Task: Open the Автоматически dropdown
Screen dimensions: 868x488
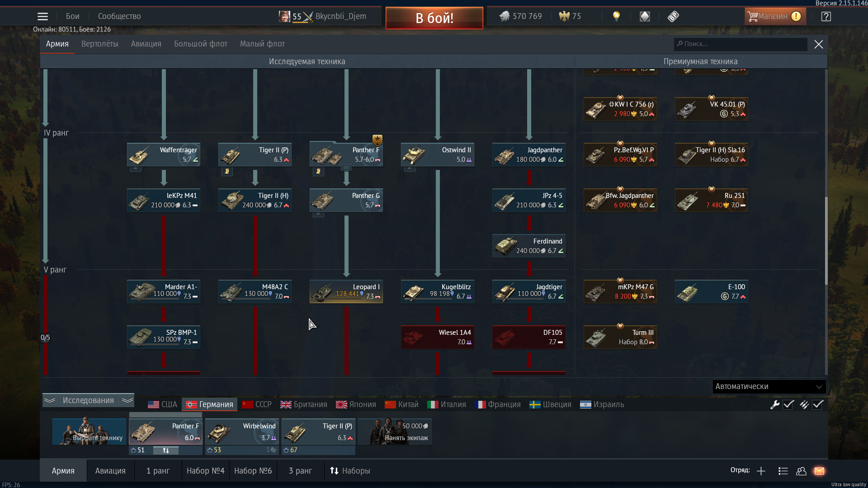Action: [769, 387]
